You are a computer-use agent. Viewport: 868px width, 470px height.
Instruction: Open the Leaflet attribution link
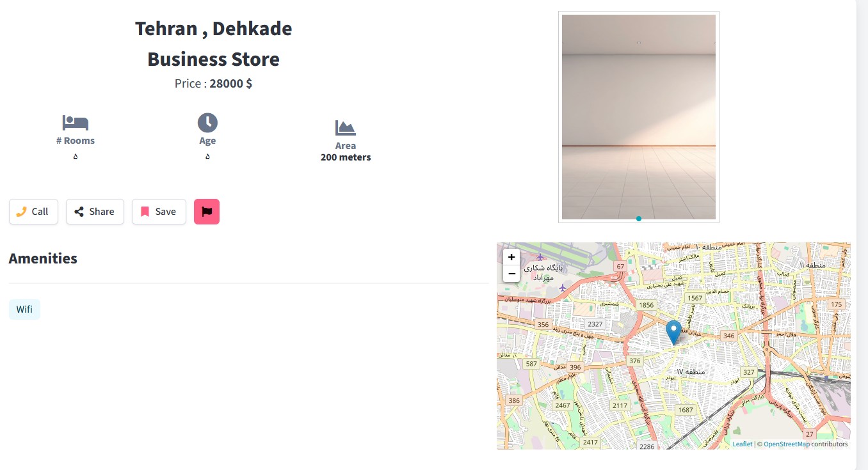click(743, 444)
